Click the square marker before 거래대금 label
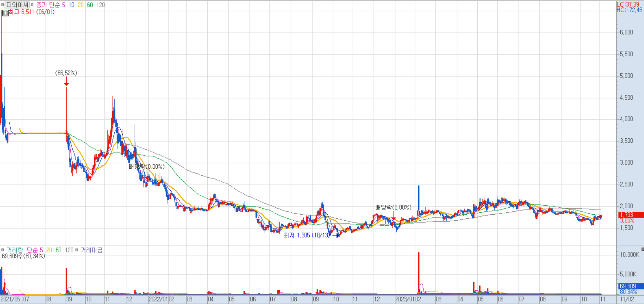Screen dimensions: 644x304 [77, 250]
